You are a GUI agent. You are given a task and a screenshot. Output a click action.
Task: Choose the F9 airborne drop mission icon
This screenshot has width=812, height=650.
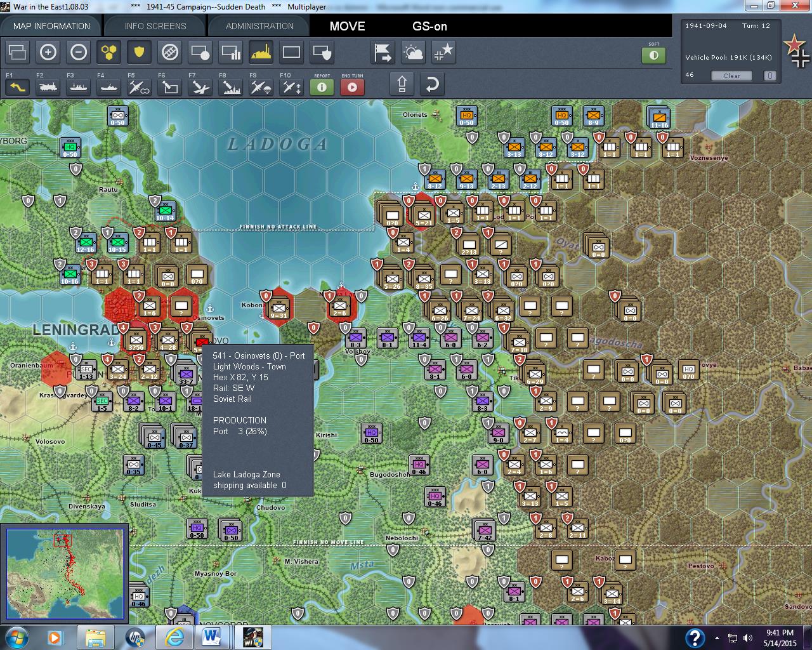click(260, 87)
